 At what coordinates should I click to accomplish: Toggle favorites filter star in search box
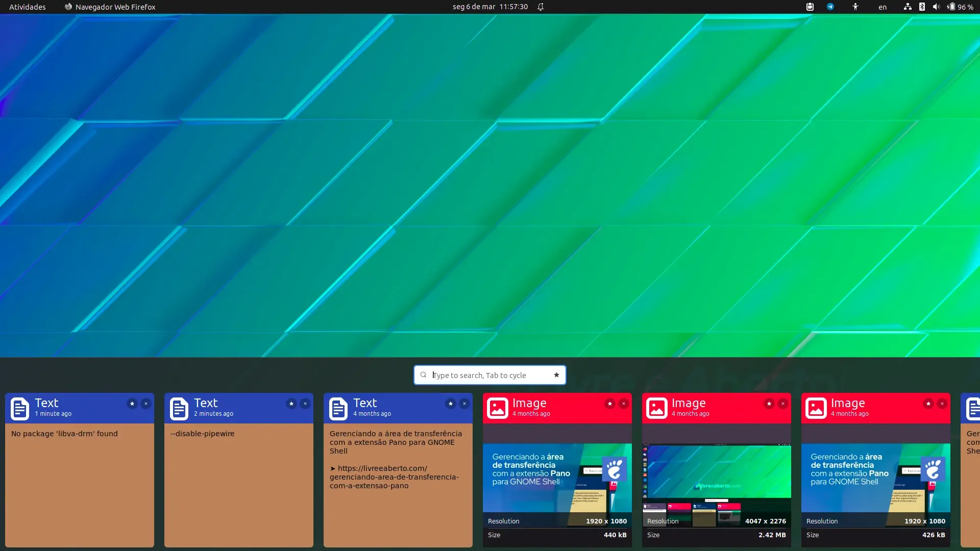(x=556, y=375)
